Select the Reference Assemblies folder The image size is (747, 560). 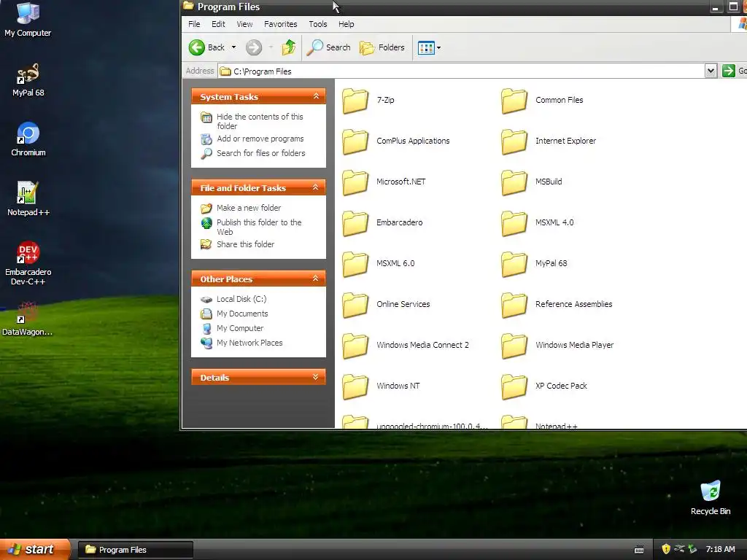[557, 305]
